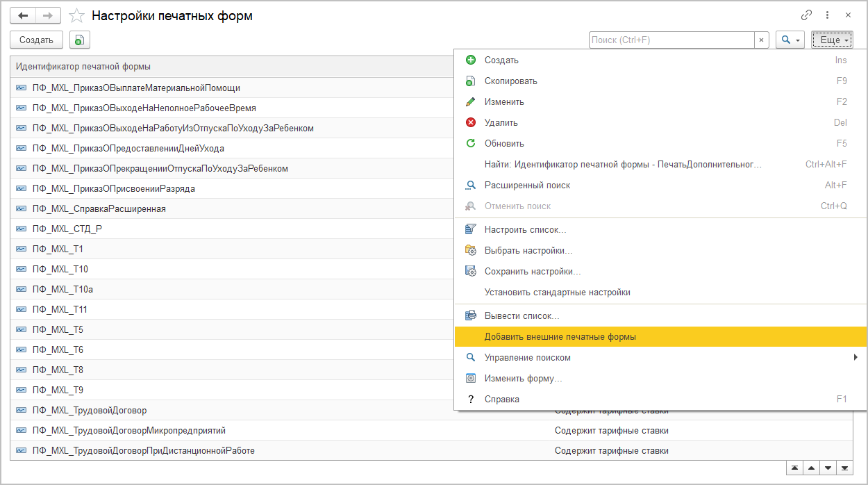This screenshot has width=868, height=485.
Task: Click the Поиск search input field
Action: click(x=671, y=40)
